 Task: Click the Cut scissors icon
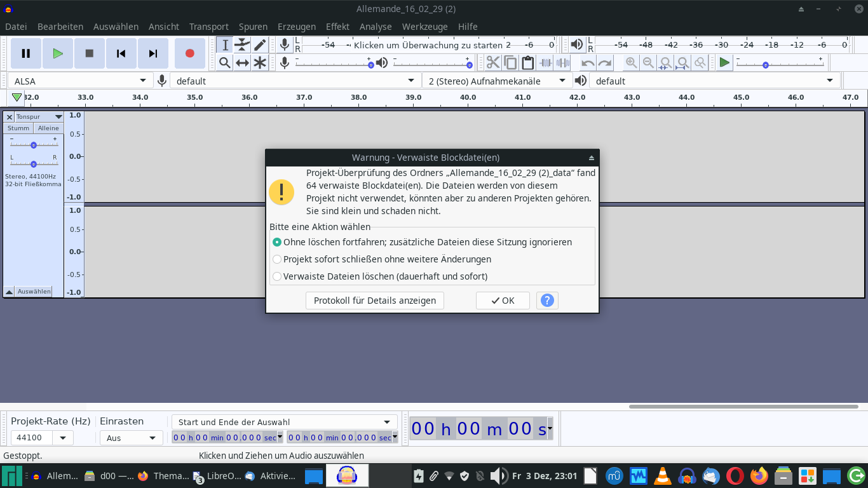tap(493, 62)
